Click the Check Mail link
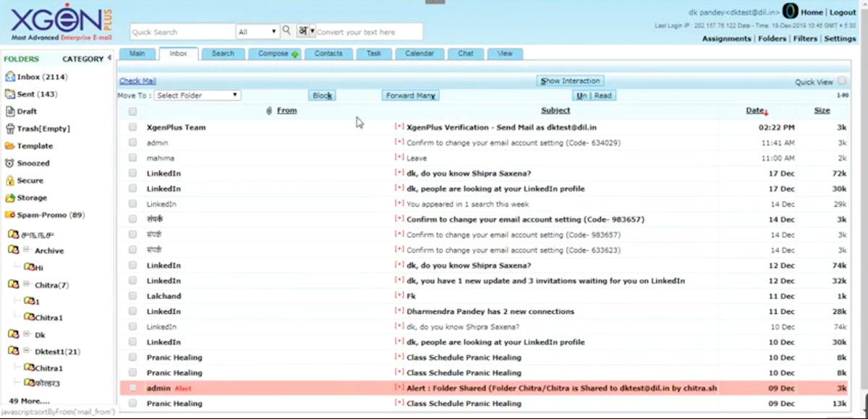Viewport: 868px width, 419px height. [x=137, y=80]
